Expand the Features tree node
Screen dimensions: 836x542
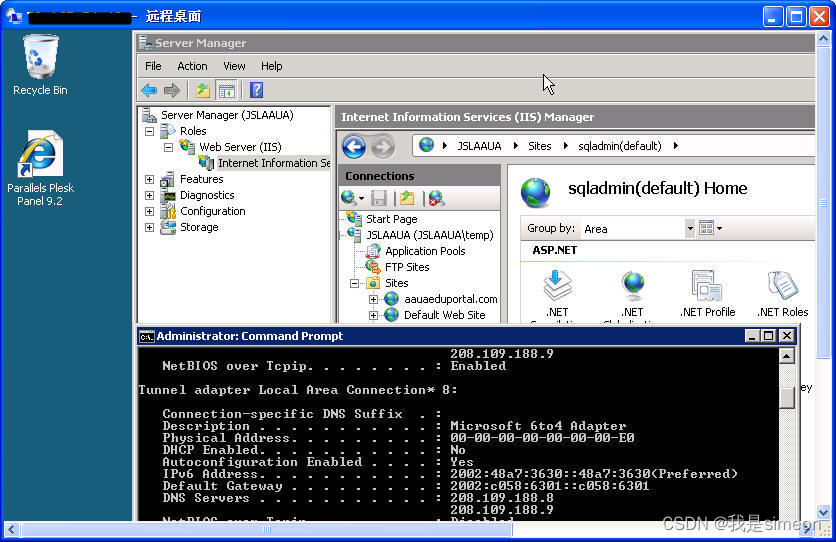[149, 180]
